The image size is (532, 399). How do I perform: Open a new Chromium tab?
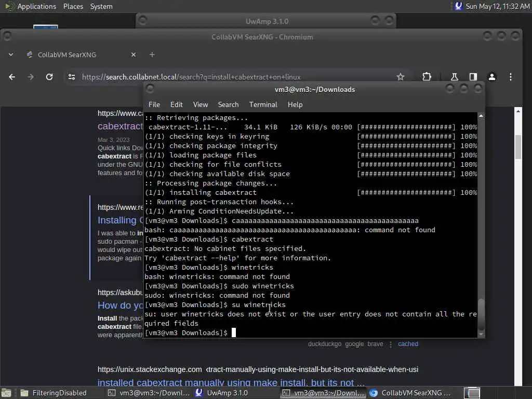point(152,55)
